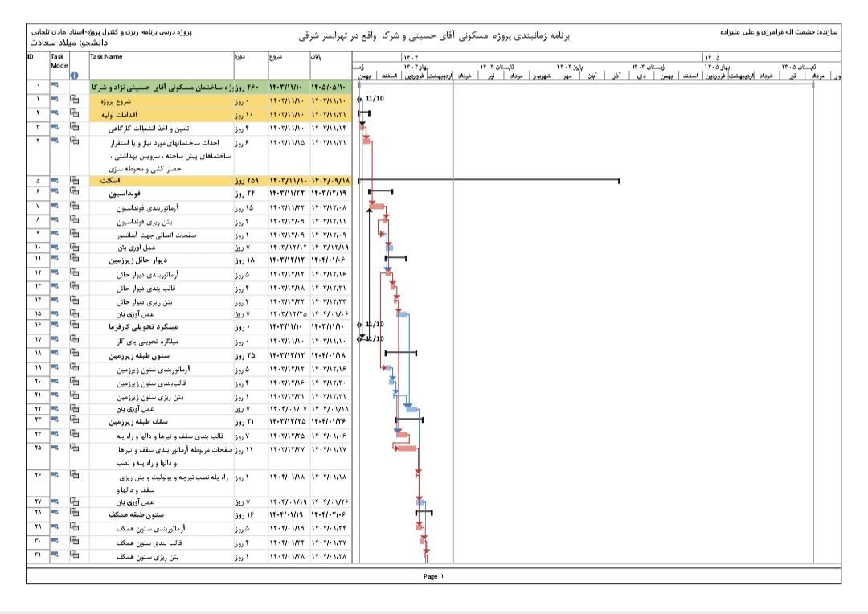Image resolution: width=868 pixels, height=614 pixels.
Task: Select the شروع start date column header
Action: point(276,57)
